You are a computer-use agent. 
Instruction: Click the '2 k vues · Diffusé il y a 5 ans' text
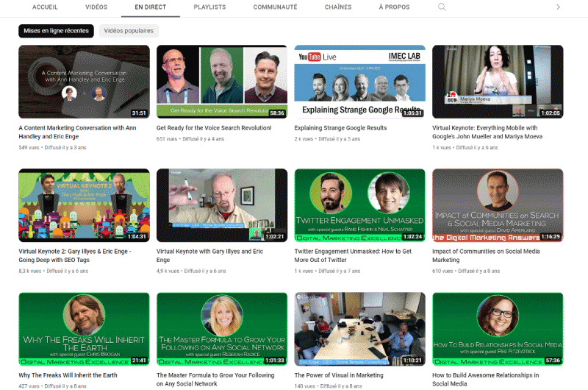pyautogui.click(x=327, y=139)
